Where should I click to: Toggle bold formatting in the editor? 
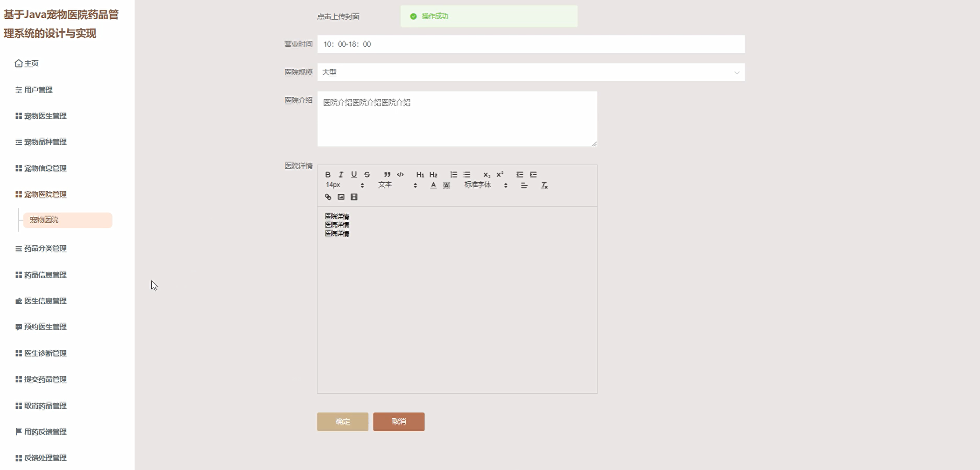click(328, 175)
